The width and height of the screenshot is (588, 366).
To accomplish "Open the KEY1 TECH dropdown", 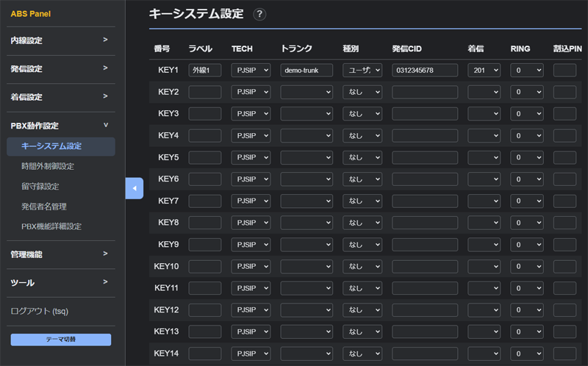I will (251, 71).
